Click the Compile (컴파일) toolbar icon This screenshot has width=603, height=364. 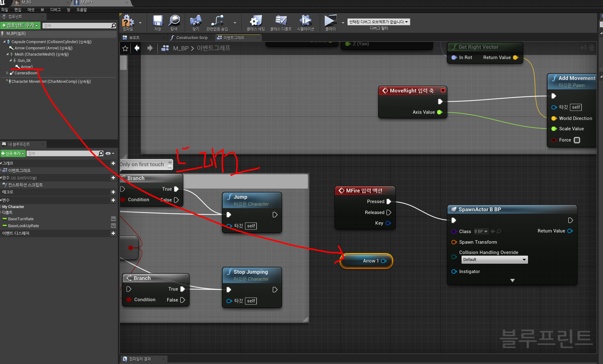click(x=128, y=23)
